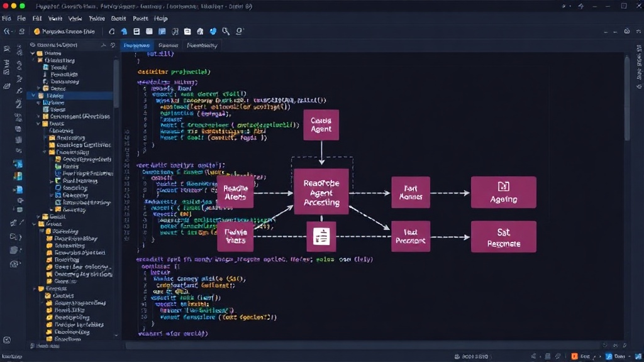
Task: Click the blue square icon in status bar
Action: tap(609, 356)
